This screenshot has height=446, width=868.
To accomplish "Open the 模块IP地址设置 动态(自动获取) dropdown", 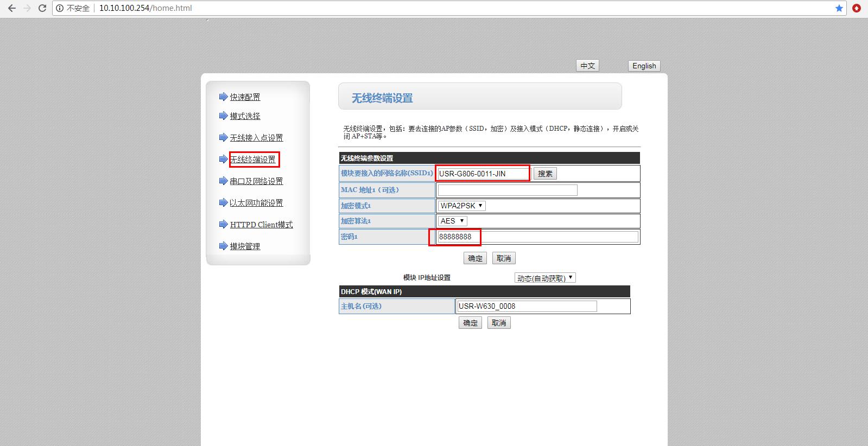I will click(x=544, y=278).
